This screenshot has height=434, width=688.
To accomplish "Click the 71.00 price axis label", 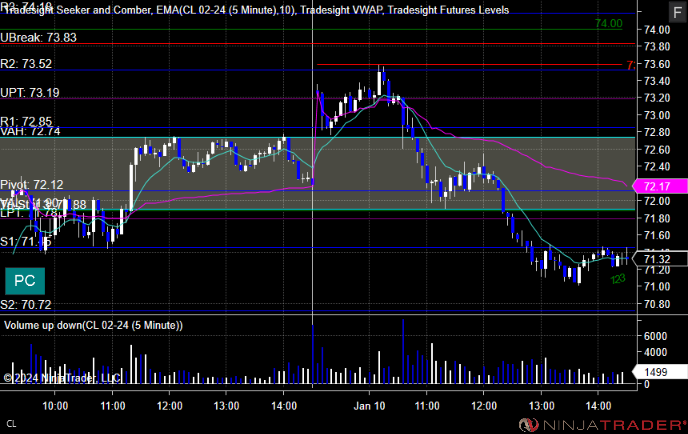I will click(x=657, y=287).
